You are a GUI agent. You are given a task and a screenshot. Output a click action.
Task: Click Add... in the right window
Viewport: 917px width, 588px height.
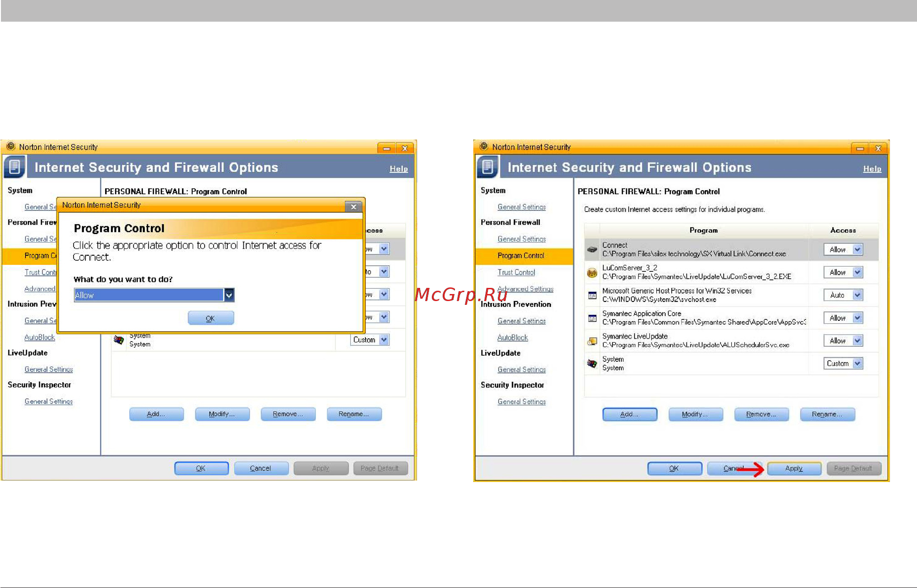pyautogui.click(x=629, y=414)
